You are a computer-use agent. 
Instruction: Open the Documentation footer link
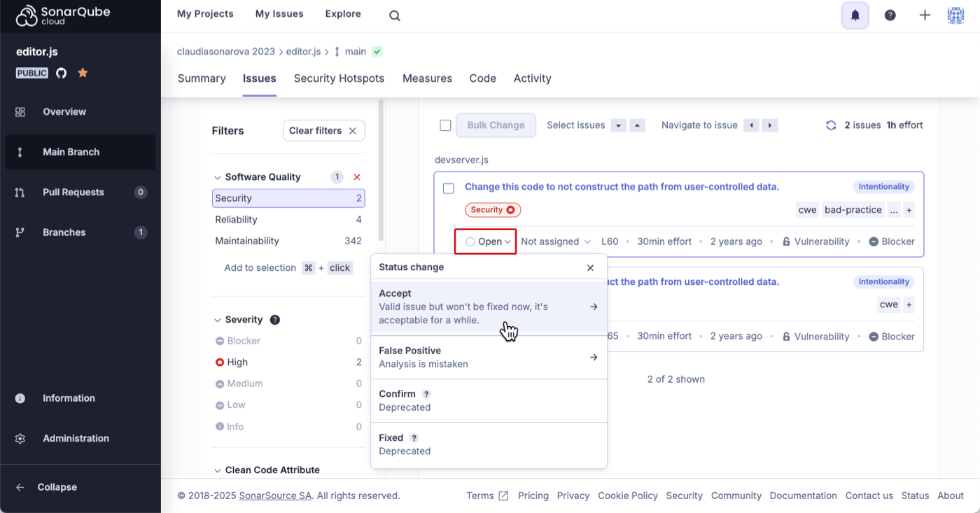pyautogui.click(x=803, y=496)
